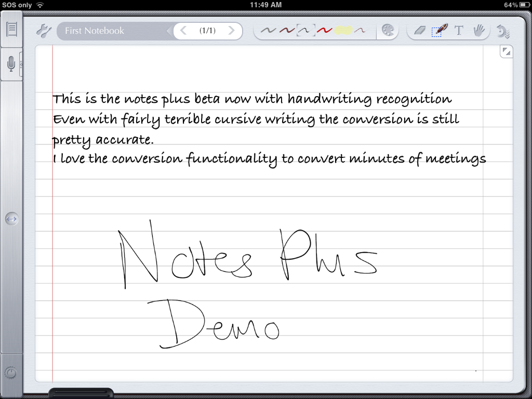Open the color palette icon

(x=388, y=30)
